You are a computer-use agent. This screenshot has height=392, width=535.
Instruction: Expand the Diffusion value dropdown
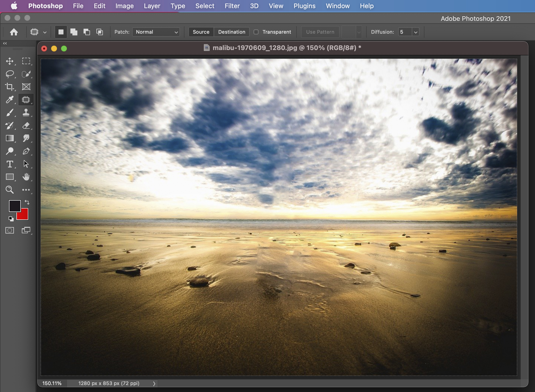(416, 32)
